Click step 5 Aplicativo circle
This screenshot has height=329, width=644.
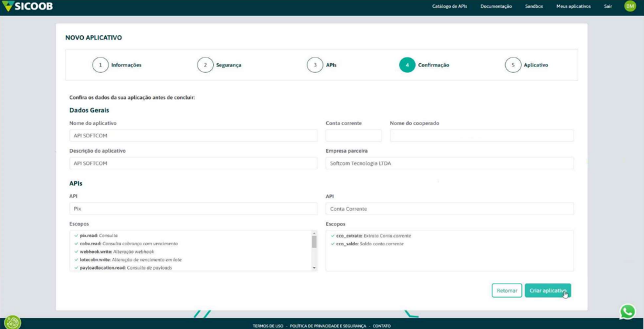point(513,65)
